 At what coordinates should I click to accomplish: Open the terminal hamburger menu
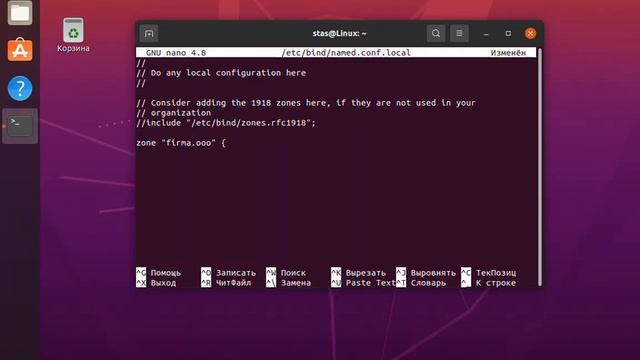(x=459, y=33)
